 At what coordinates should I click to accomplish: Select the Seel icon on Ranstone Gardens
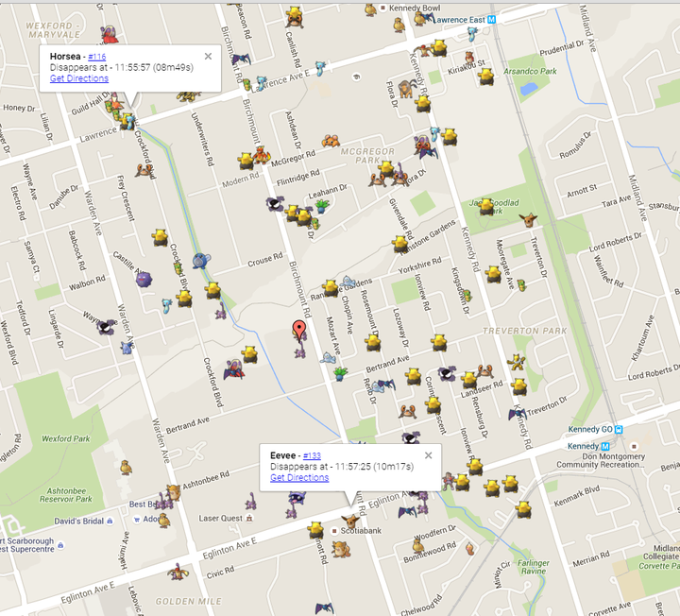tap(348, 282)
